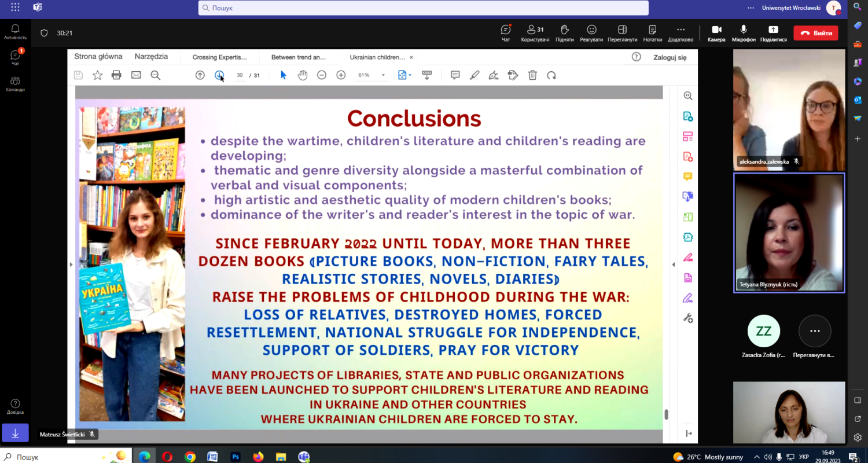Viewport: 868px width, 463px height.
Task: Open the React (Реагувати) emoji menu
Action: [x=591, y=30]
